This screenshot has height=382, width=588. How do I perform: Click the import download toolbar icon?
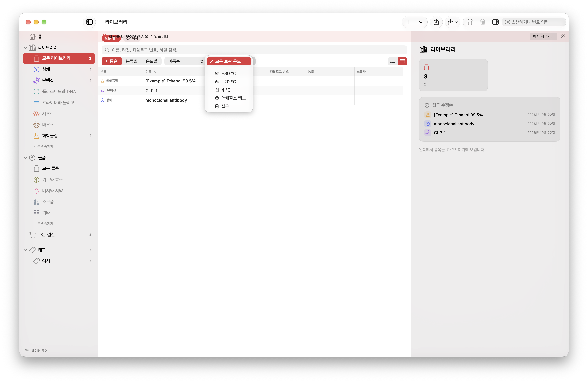pos(436,22)
